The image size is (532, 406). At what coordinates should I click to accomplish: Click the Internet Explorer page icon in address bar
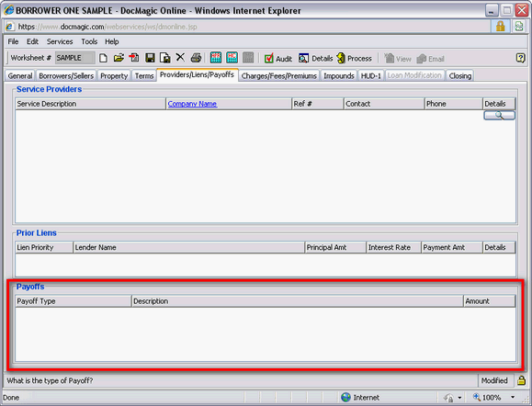click(x=9, y=27)
